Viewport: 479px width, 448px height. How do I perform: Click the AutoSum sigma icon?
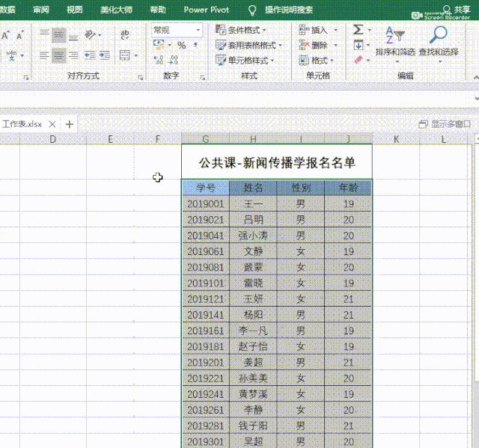[x=359, y=30]
